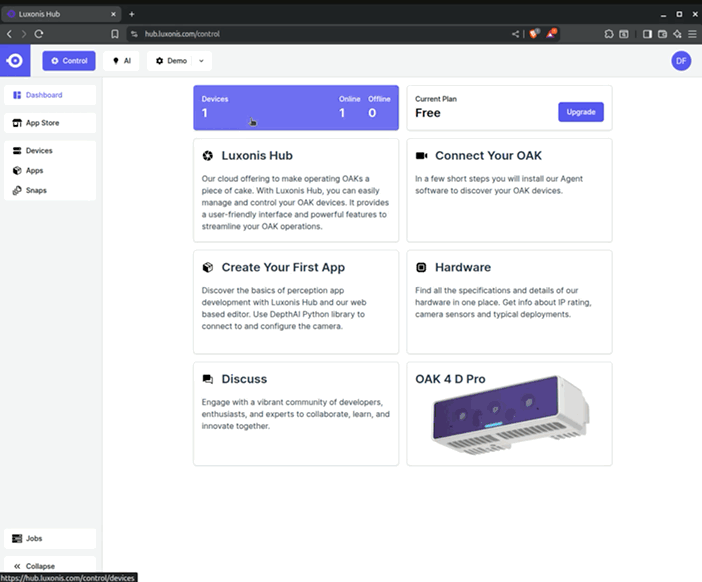Viewport: 702px width, 582px height.
Task: Click the Online device count
Action: [342, 113]
